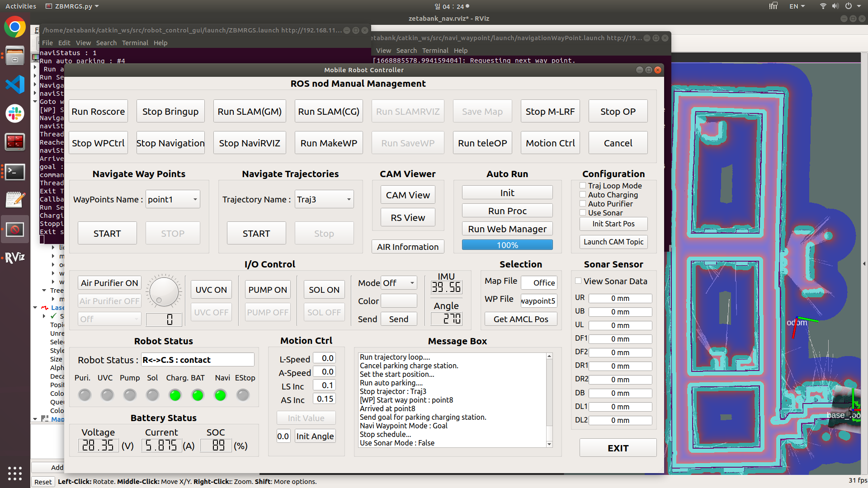
Task: Enable Traj Loop Mode checkbox
Action: 583,186
